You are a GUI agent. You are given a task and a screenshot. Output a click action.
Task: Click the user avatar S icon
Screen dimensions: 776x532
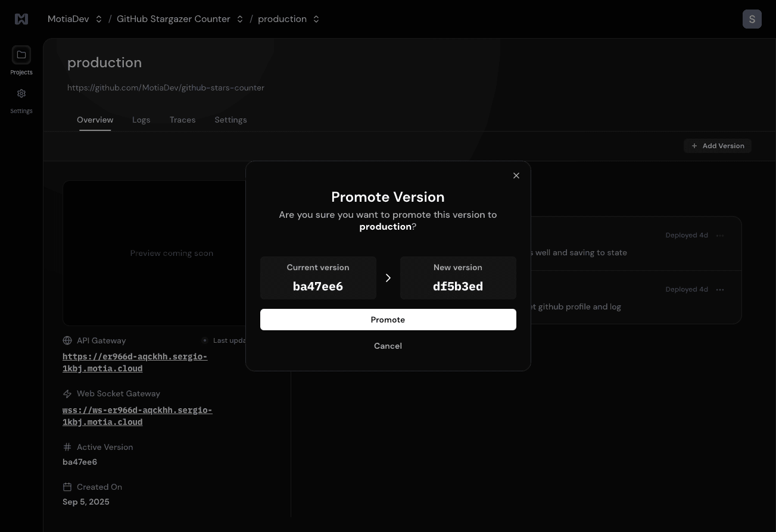[x=752, y=19]
